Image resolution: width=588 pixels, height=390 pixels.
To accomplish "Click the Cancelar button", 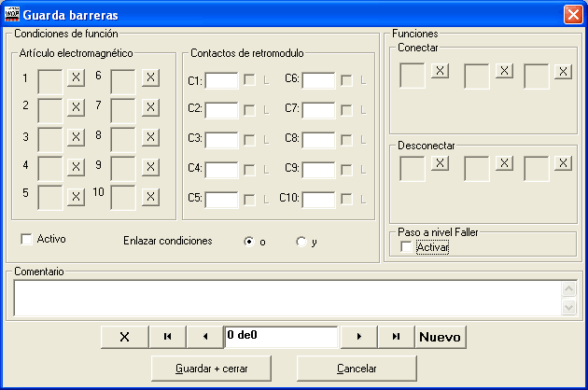I will coord(357,369).
